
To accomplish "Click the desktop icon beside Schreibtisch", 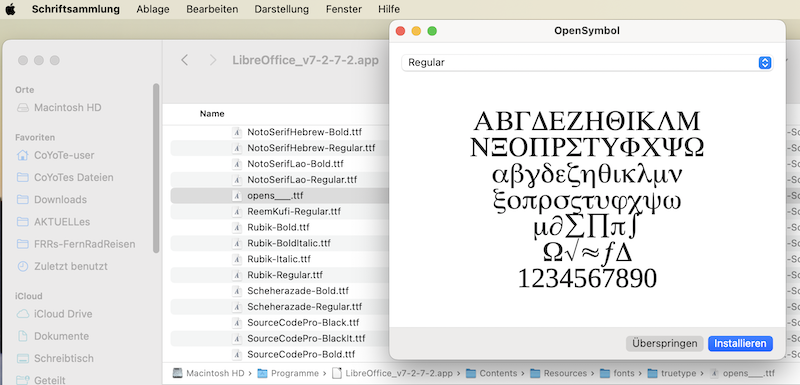I will [x=22, y=358].
